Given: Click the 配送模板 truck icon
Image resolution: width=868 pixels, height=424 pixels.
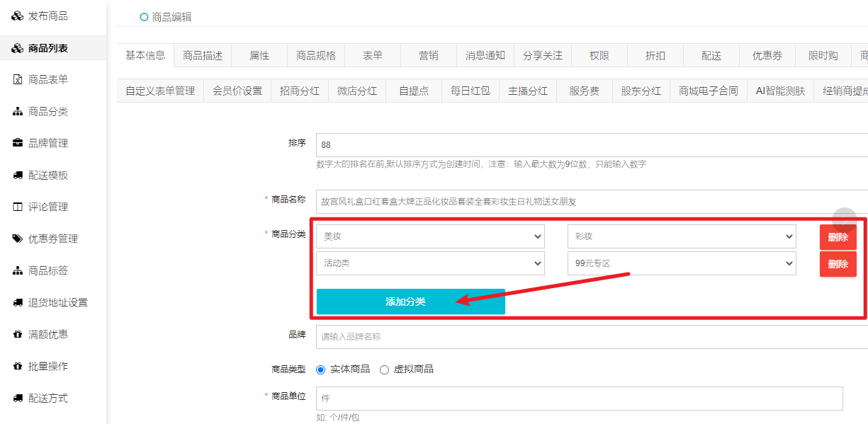Looking at the screenshot, I should click(18, 176).
